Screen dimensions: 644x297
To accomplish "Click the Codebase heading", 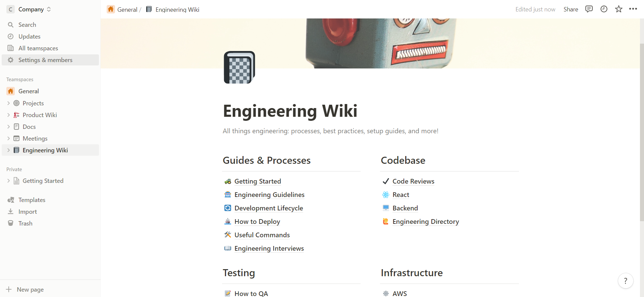I will 403,160.
